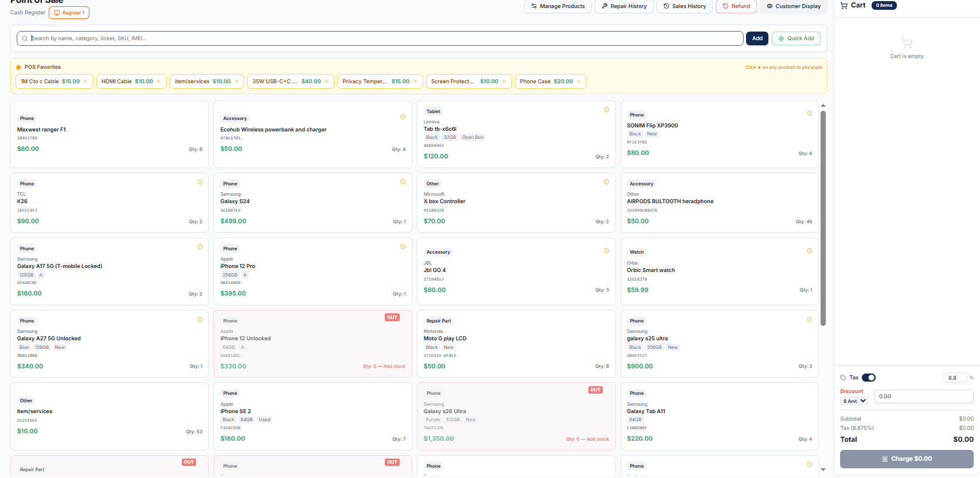
Task: Click Qty: 53 on item/services card
Action: (194, 432)
